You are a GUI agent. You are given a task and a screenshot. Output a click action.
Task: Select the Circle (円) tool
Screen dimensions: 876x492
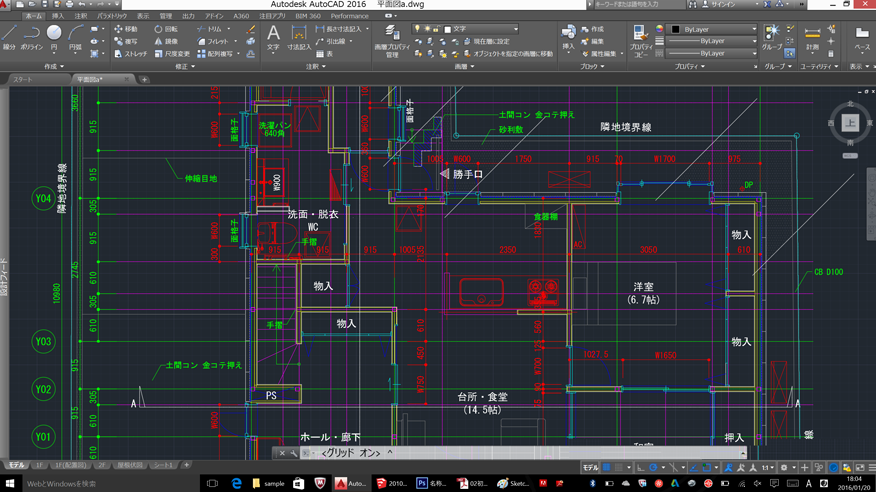[54, 37]
